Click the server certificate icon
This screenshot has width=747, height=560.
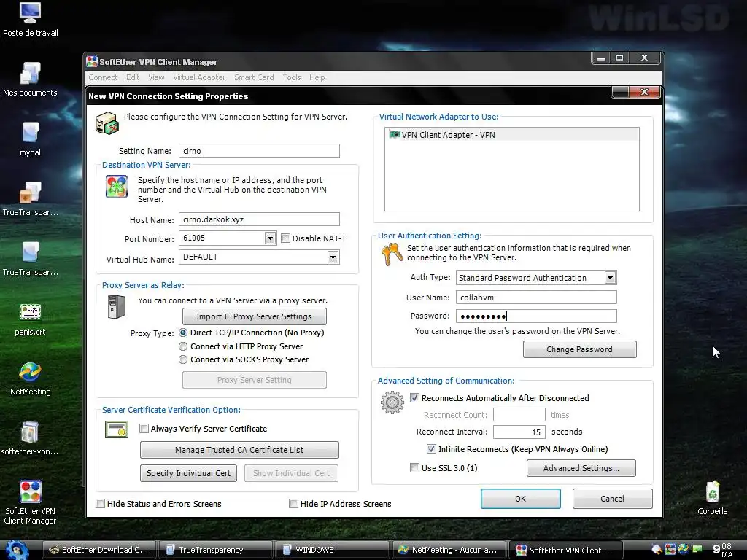click(x=117, y=429)
